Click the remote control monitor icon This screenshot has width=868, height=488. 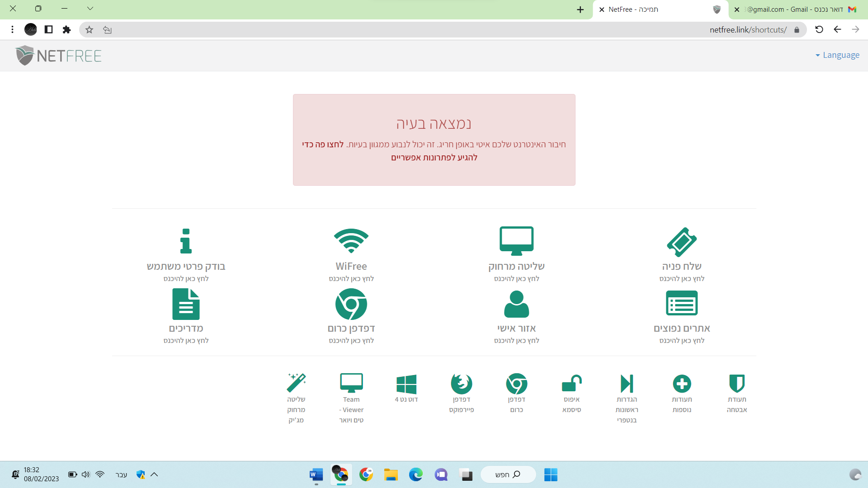pyautogui.click(x=516, y=241)
